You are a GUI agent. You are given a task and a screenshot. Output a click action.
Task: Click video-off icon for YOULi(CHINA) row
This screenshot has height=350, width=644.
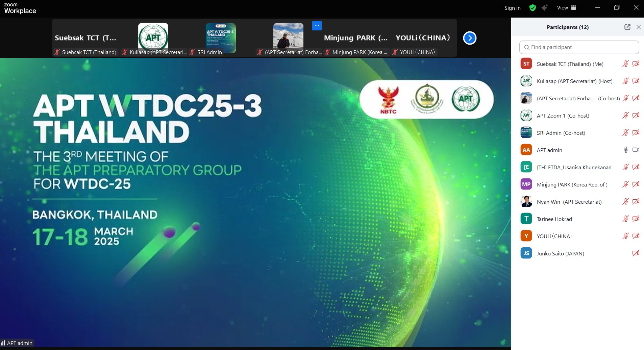coord(636,236)
